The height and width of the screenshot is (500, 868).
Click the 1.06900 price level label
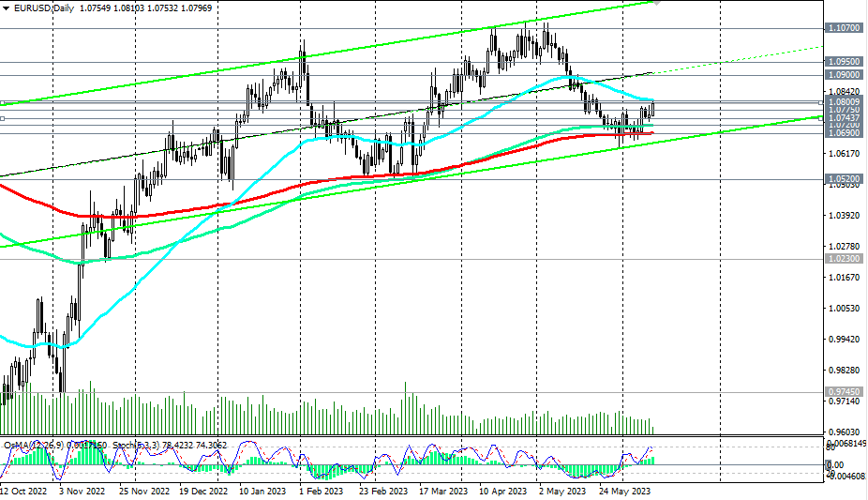[845, 133]
